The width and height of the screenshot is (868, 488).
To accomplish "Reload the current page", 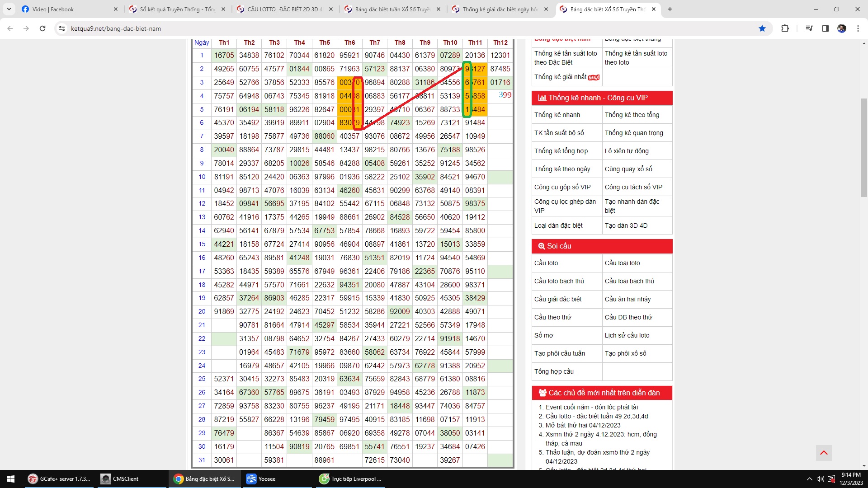I will [42, 28].
